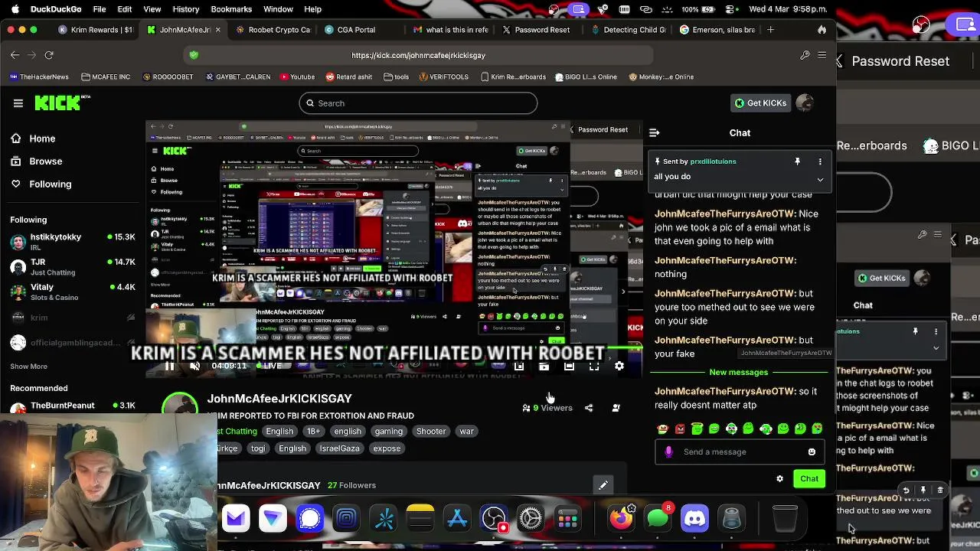The height and width of the screenshot is (551, 980).
Task: Click the user action icon beside share
Action: click(616, 408)
